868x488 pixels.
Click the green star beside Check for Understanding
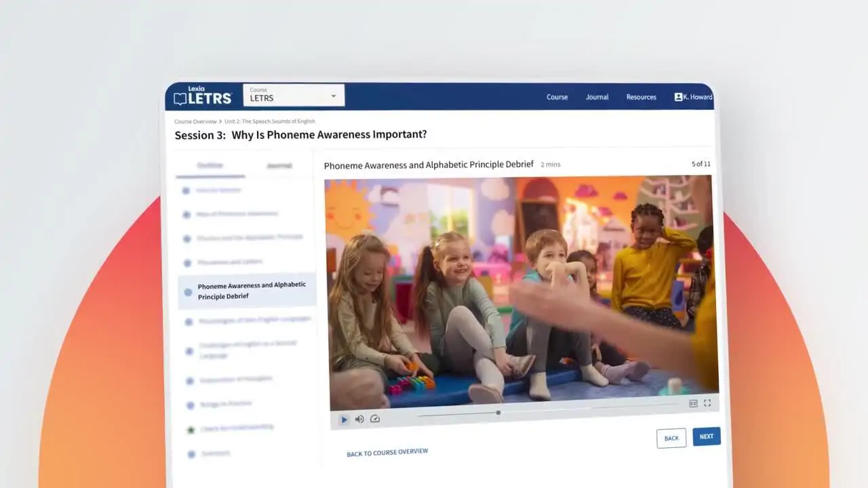pos(191,429)
